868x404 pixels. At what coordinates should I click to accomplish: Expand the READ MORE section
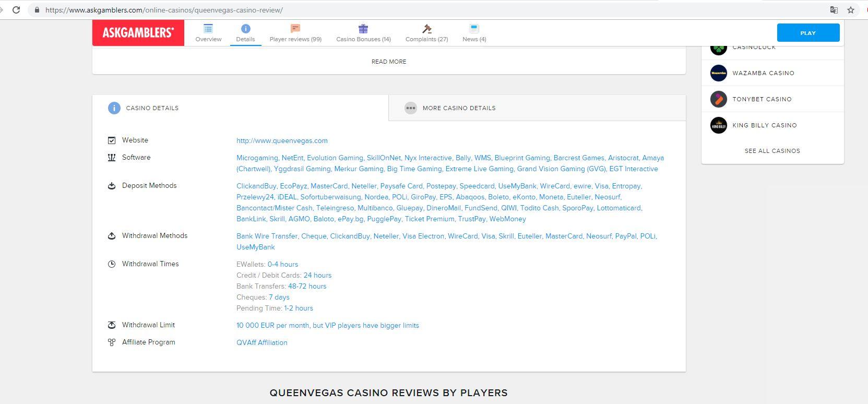click(389, 62)
